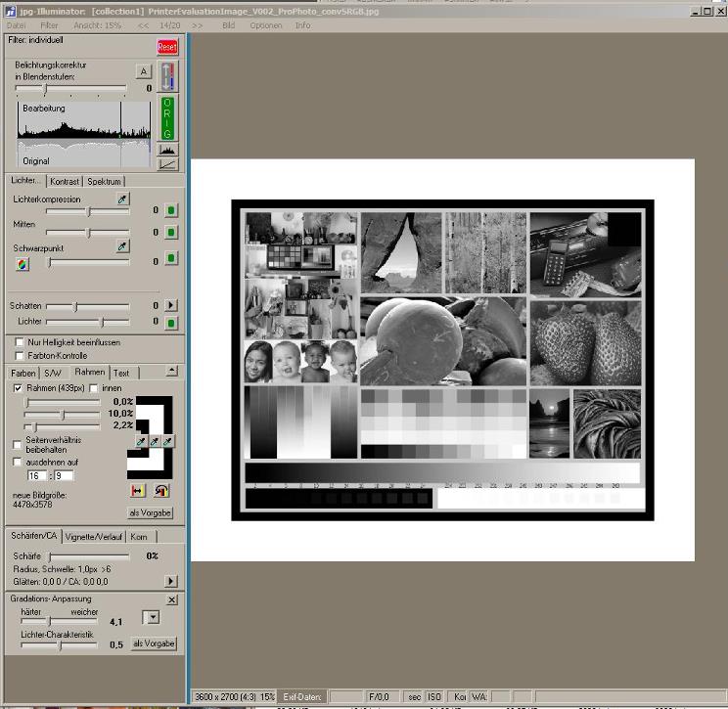Screen dimensions: 728x709
Task: Toggle the Farbton-Kontrolle checkbox
Action: [20, 356]
